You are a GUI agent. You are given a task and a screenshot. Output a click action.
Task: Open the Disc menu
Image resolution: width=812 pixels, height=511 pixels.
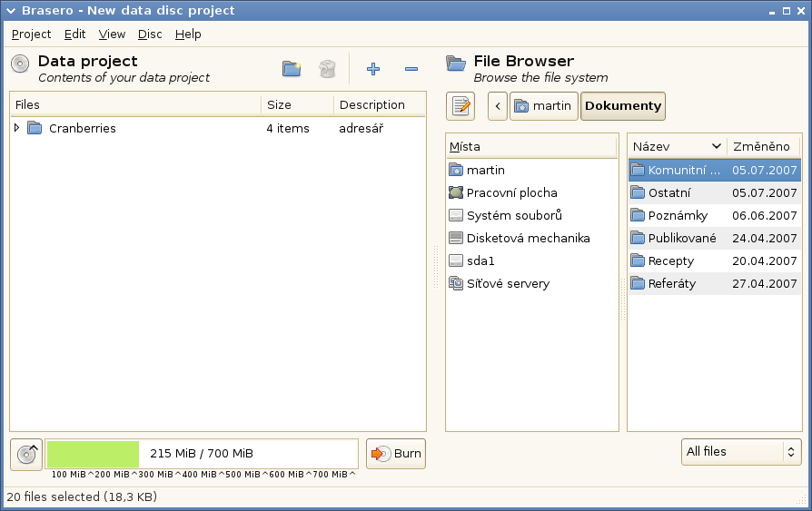150,34
